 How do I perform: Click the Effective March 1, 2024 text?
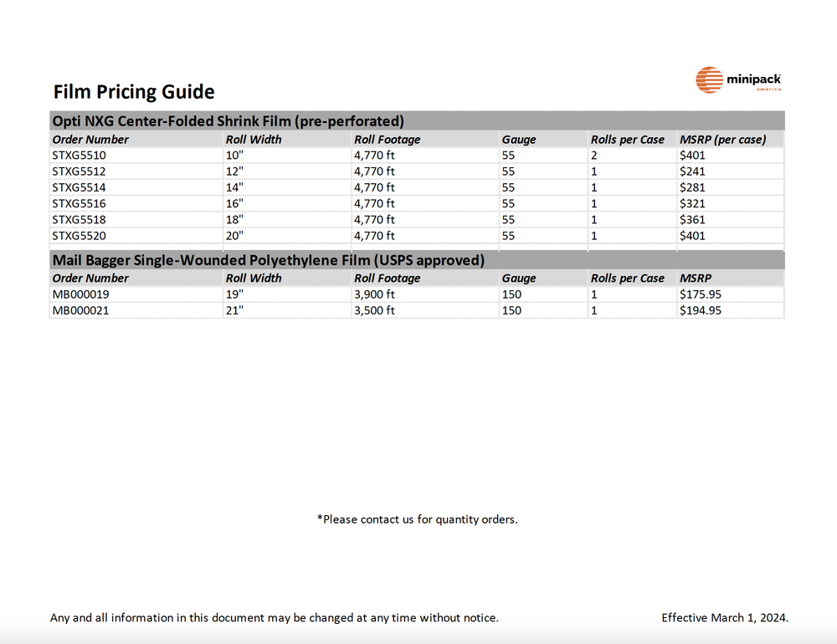[x=725, y=617]
